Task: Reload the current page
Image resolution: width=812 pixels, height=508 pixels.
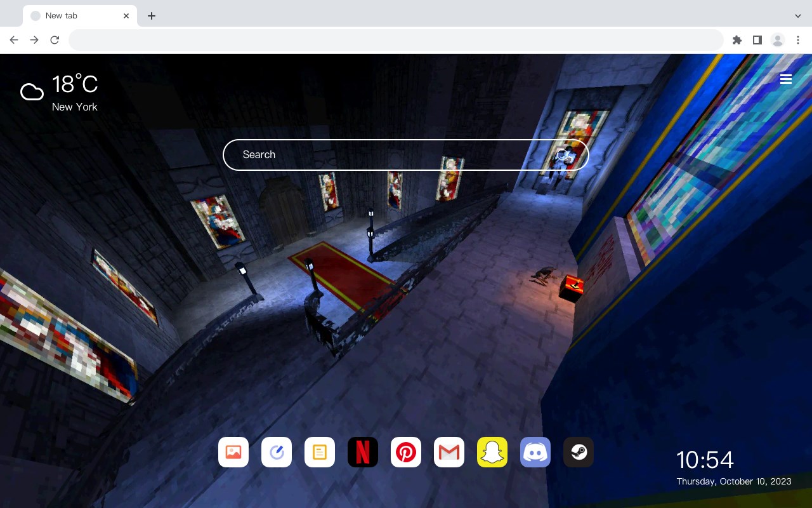Action: [x=55, y=40]
